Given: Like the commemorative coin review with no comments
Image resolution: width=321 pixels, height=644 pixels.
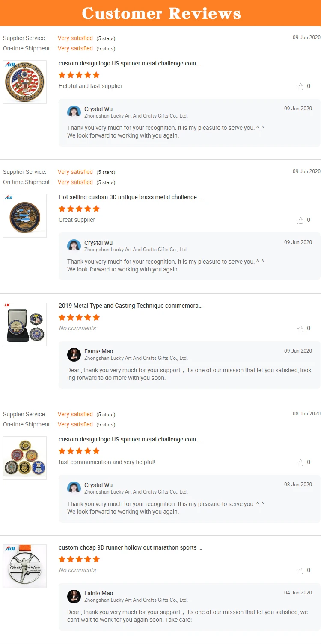Looking at the screenshot, I should (300, 329).
